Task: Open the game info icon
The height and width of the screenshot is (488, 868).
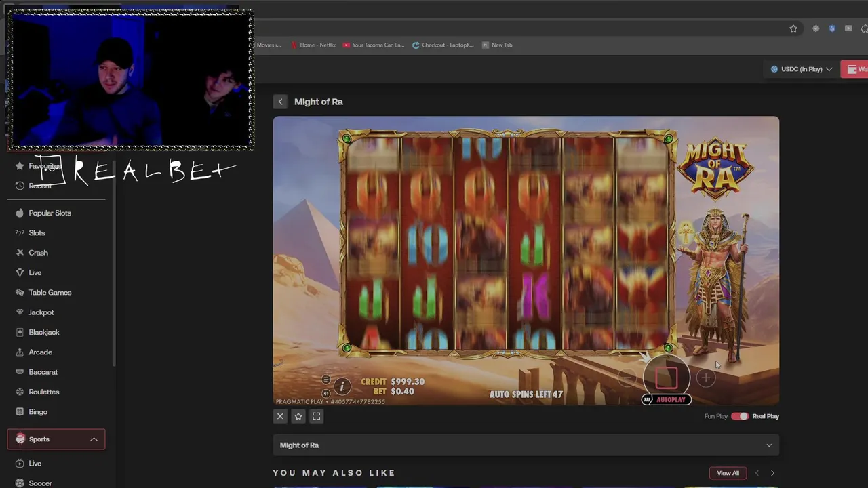Action: tap(342, 386)
